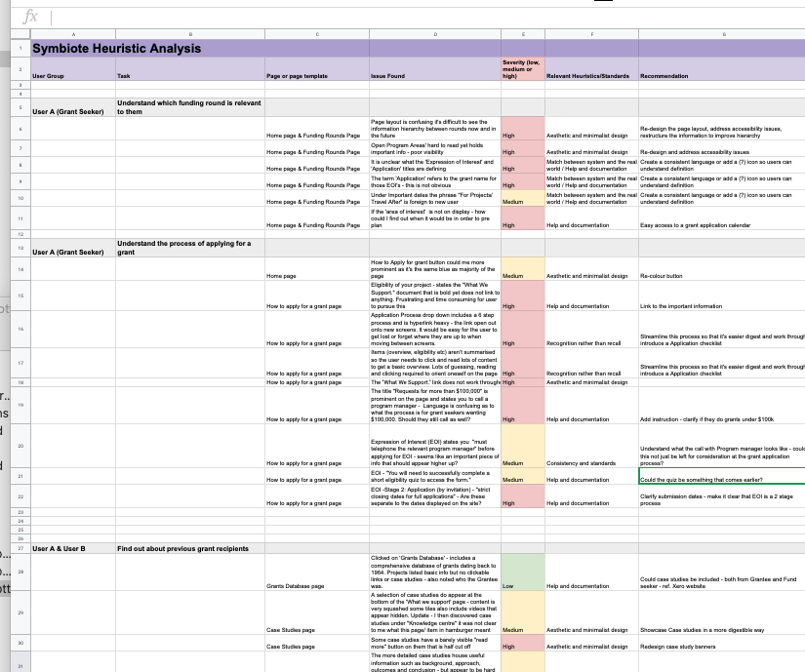Select the 'Consistency and standards' cell
The width and height of the screenshot is (805, 672).
point(592,446)
